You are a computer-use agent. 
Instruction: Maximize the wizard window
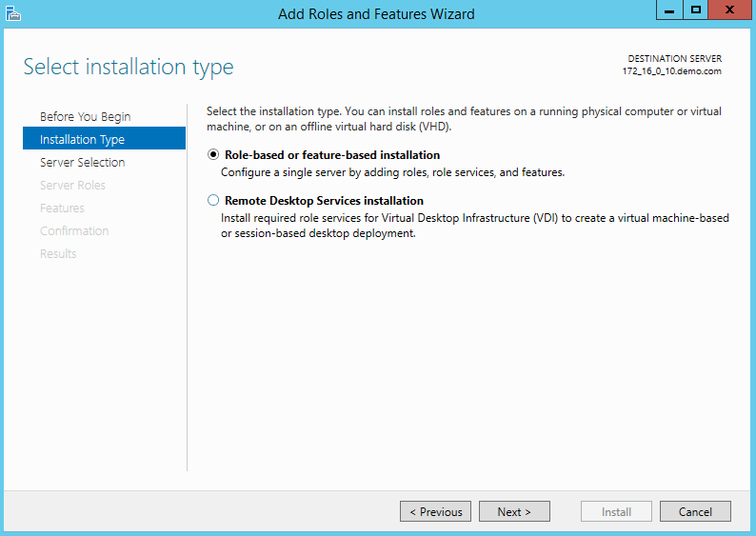pyautogui.click(x=696, y=10)
